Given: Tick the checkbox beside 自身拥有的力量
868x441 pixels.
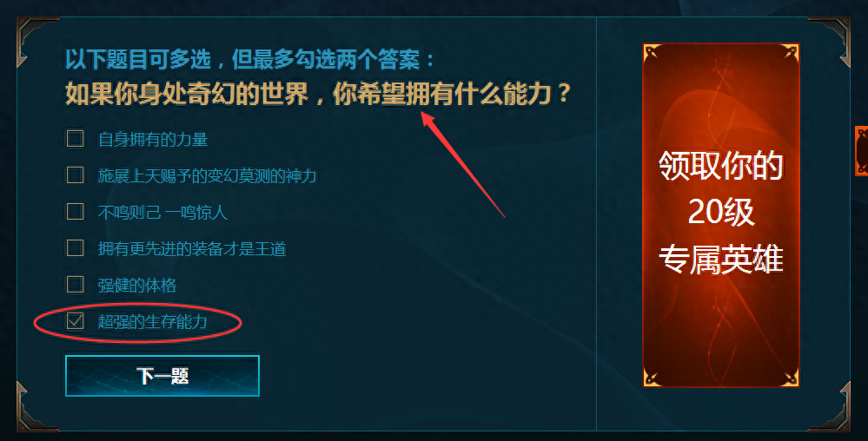Looking at the screenshot, I should click(x=76, y=138).
